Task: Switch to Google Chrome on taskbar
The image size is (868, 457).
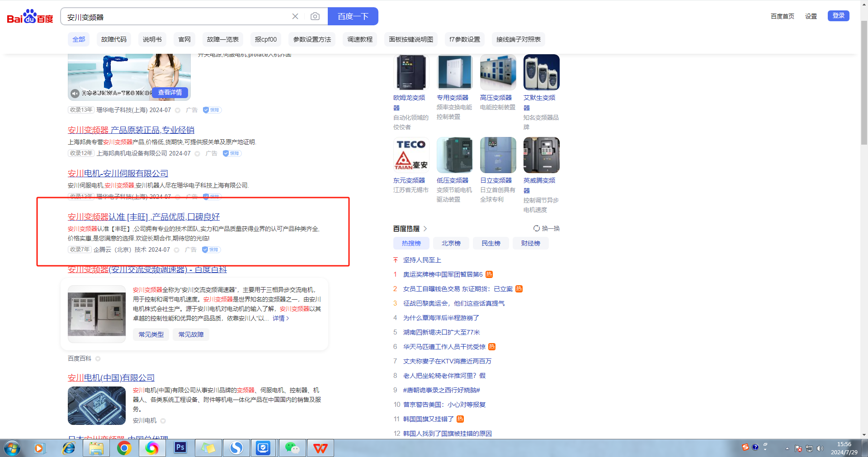Action: (124, 448)
